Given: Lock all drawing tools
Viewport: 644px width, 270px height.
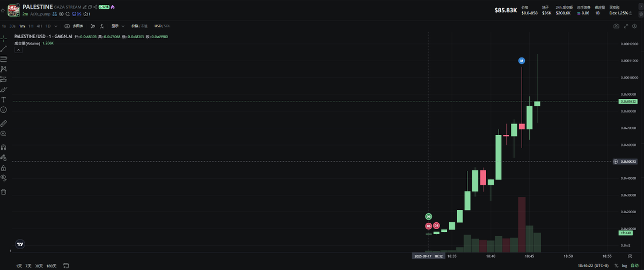Looking at the screenshot, I should pyautogui.click(x=3, y=167).
